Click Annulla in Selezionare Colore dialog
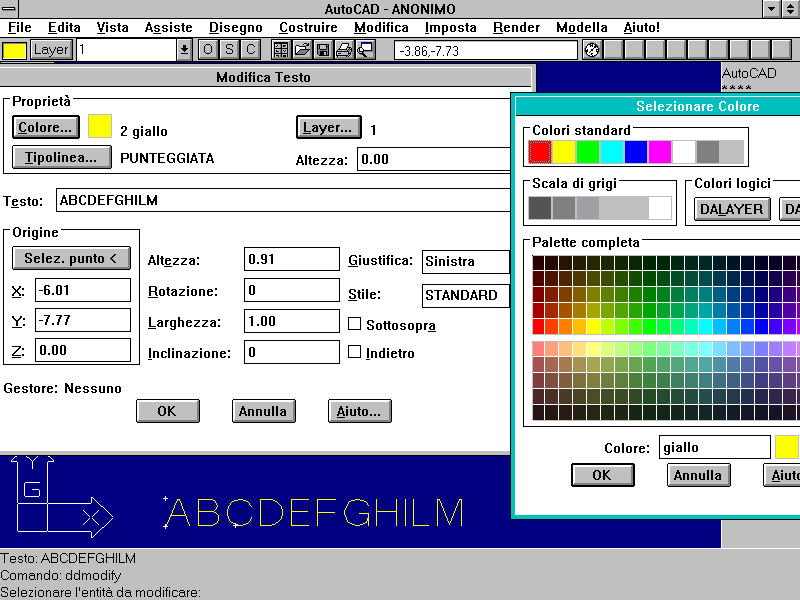 coord(698,475)
